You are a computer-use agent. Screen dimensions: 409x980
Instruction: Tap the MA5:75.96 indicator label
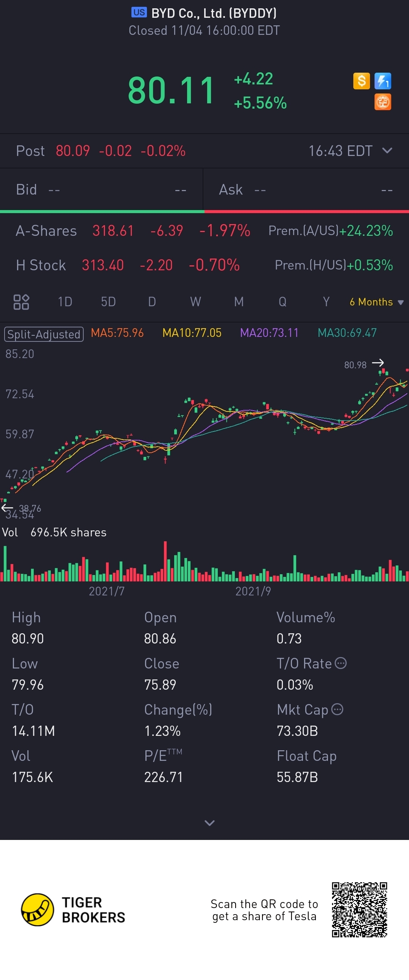click(117, 333)
